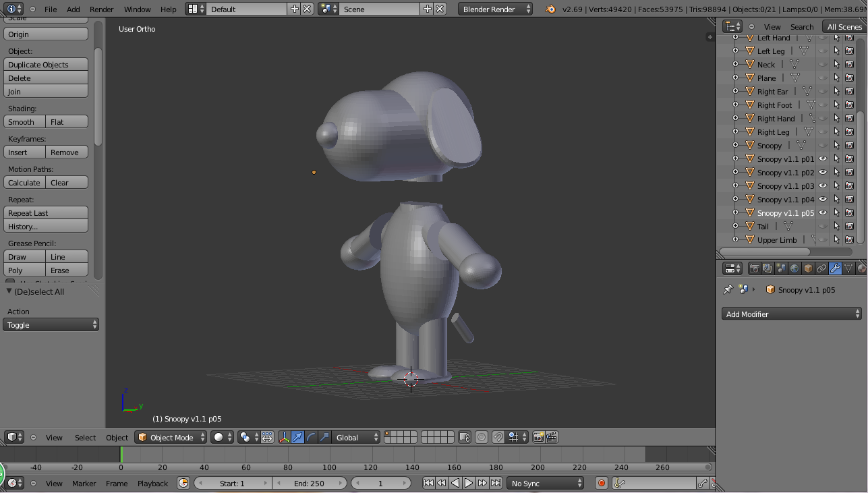Open the 3D View editor type selector
Viewport: 868px width, 493px height.
[14, 437]
